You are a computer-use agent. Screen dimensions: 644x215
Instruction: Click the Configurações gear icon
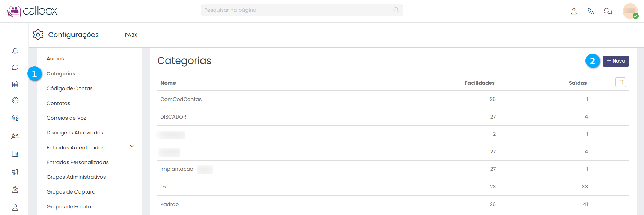pyautogui.click(x=38, y=35)
